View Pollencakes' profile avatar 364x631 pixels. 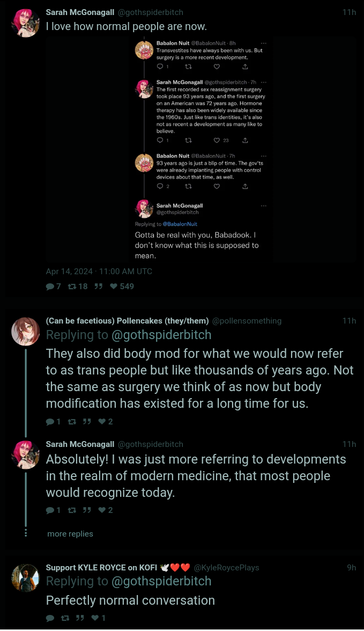coord(25,331)
